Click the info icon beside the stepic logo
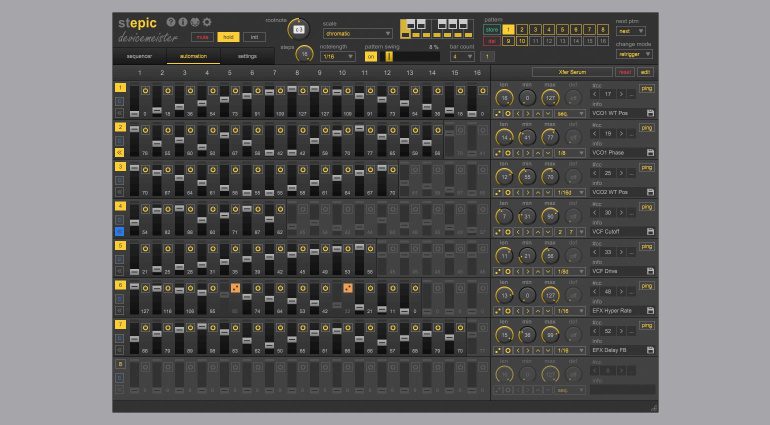 coord(183,22)
